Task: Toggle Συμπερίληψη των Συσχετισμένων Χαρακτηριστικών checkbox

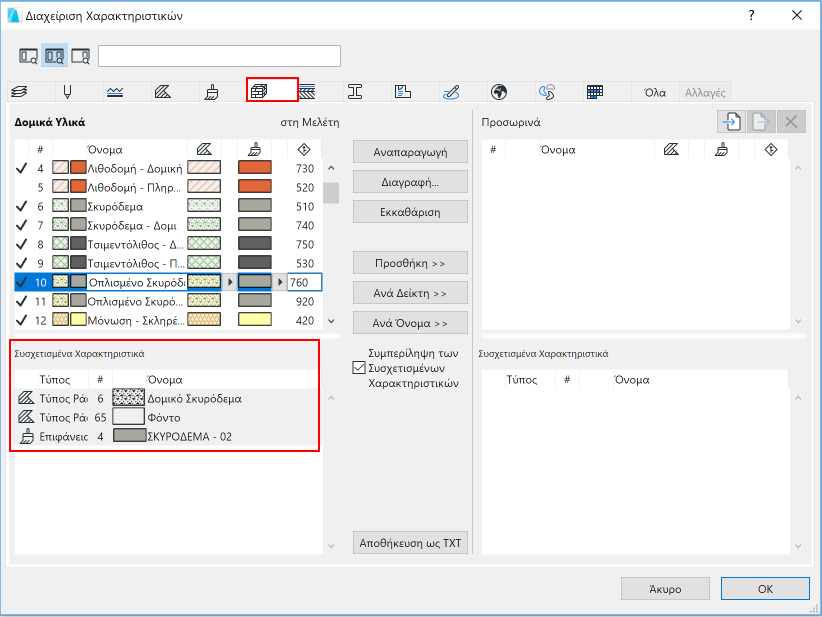Action: coord(359,368)
